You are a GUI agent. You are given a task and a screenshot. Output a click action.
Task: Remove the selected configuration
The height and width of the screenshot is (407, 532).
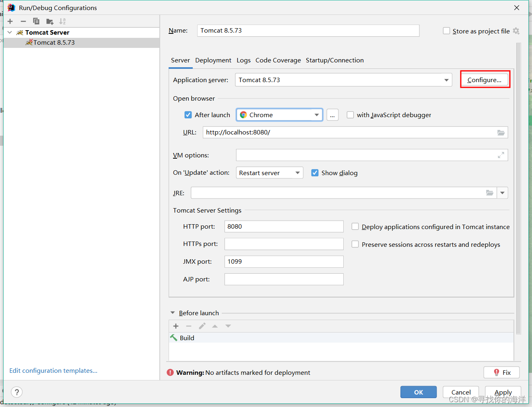[23, 21]
